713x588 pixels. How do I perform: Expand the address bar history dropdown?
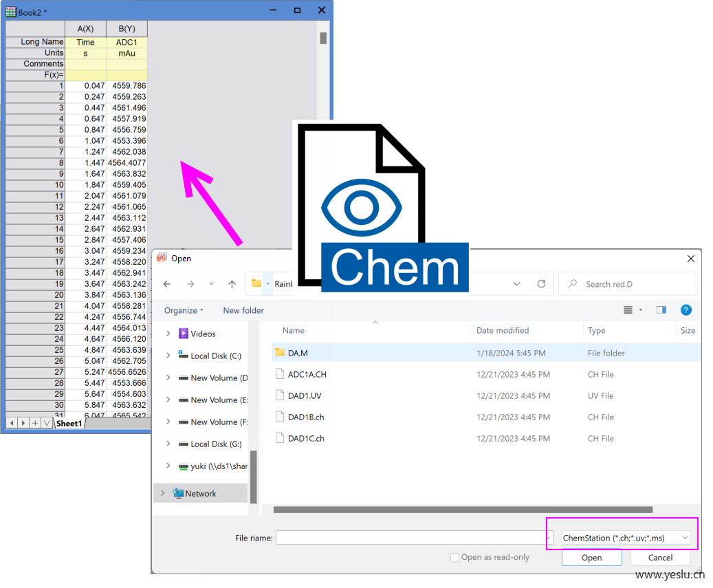coord(516,284)
